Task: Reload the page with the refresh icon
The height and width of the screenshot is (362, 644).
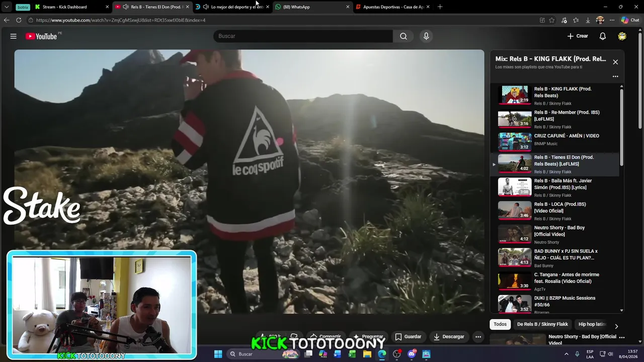Action: click(x=19, y=20)
